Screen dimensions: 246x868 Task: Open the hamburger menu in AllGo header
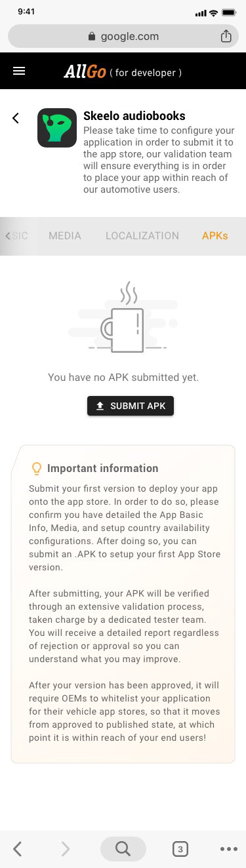[19, 71]
